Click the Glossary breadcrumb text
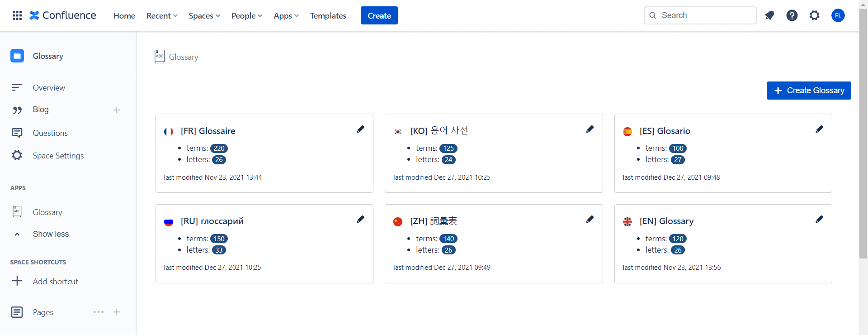 pos(184,57)
